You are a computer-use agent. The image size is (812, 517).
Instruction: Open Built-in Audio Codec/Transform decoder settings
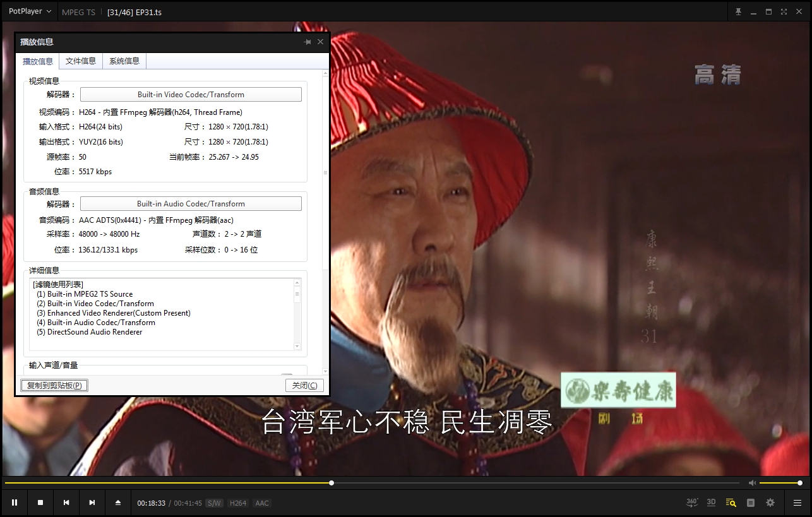click(191, 204)
